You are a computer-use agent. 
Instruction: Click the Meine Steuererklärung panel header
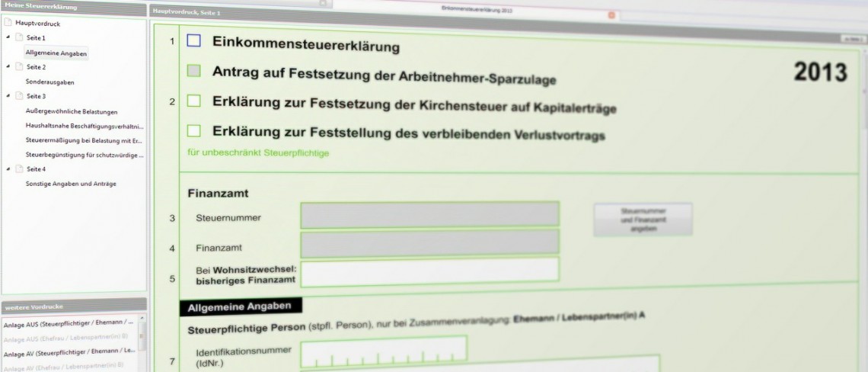(x=74, y=7)
